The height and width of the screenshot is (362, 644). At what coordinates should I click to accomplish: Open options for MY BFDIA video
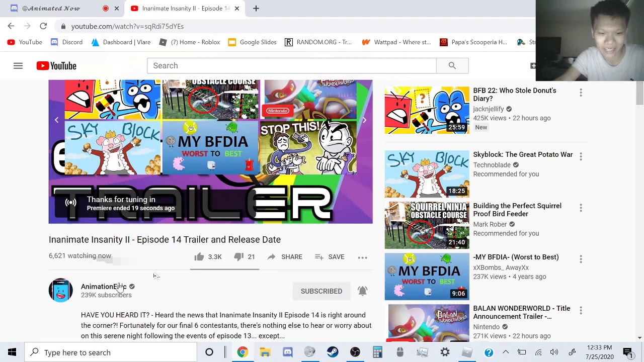point(581,259)
